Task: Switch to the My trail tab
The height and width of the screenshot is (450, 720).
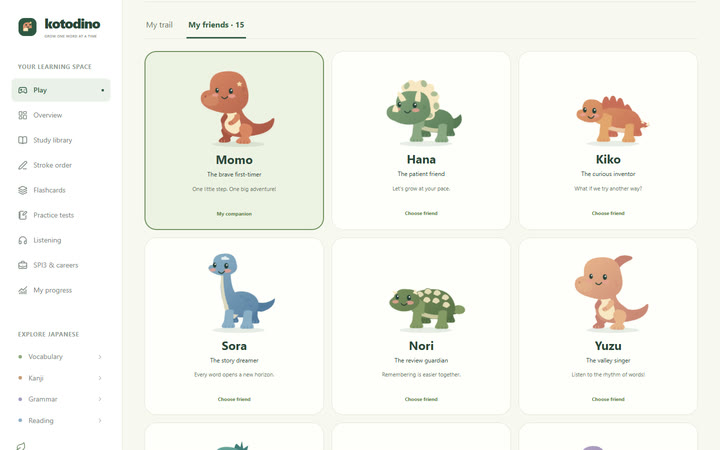Action: [x=159, y=25]
